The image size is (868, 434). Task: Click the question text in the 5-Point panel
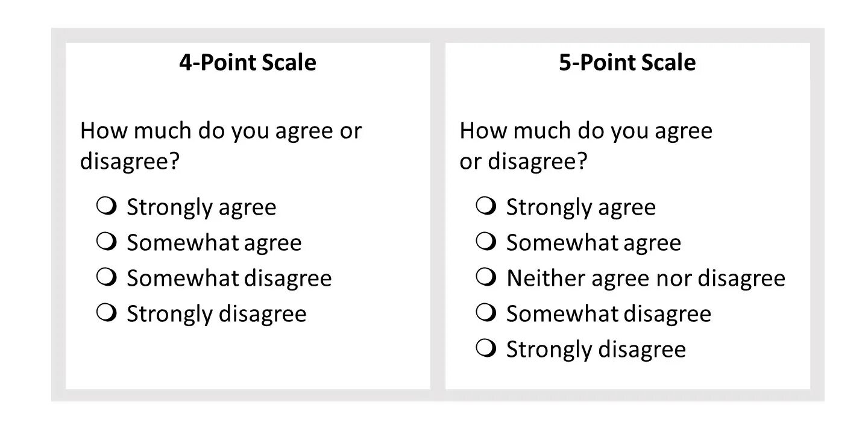(586, 146)
